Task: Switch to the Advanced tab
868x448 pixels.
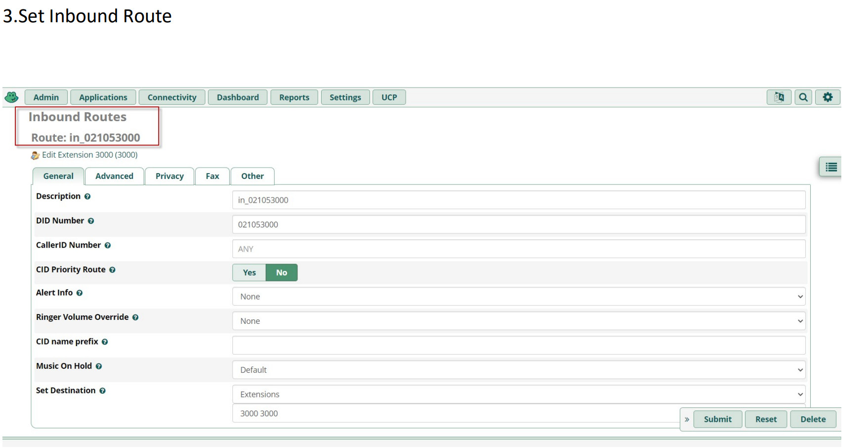Action: [x=114, y=176]
